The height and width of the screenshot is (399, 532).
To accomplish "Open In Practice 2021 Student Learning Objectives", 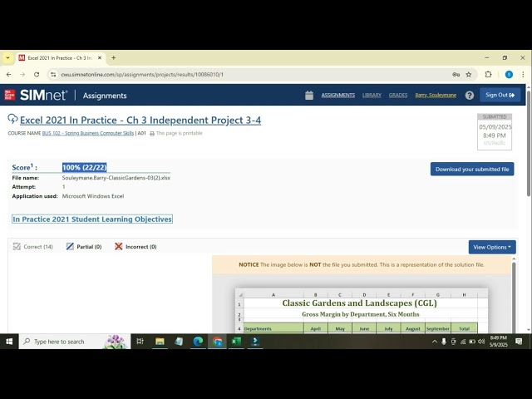I will pos(92,219).
